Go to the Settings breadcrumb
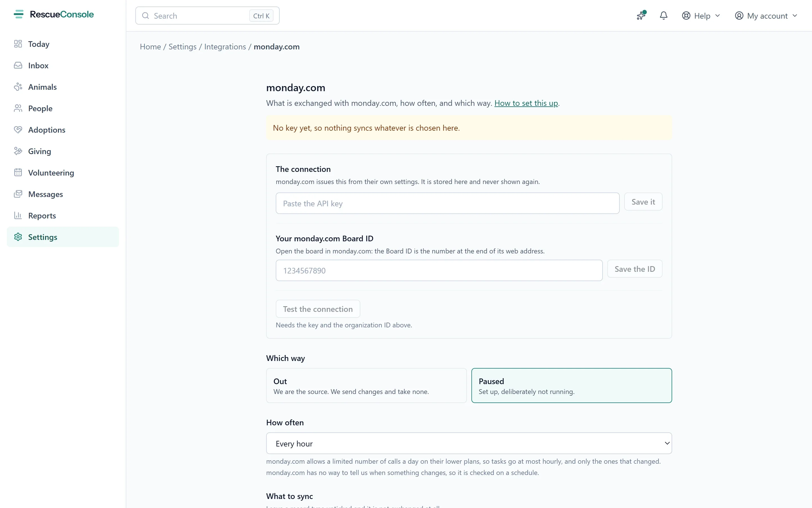812x508 pixels. pyautogui.click(x=182, y=47)
